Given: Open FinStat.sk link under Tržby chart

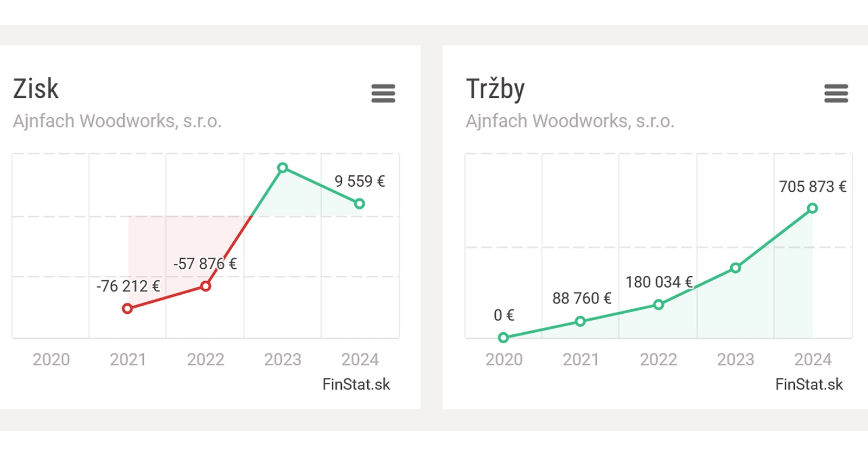Looking at the screenshot, I should coord(809,384).
